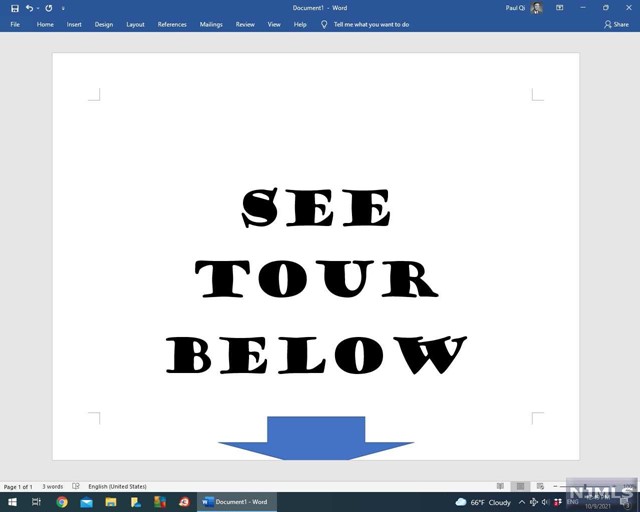This screenshot has height=512, width=640.
Task: Open Task View from the taskbar
Action: click(37, 502)
